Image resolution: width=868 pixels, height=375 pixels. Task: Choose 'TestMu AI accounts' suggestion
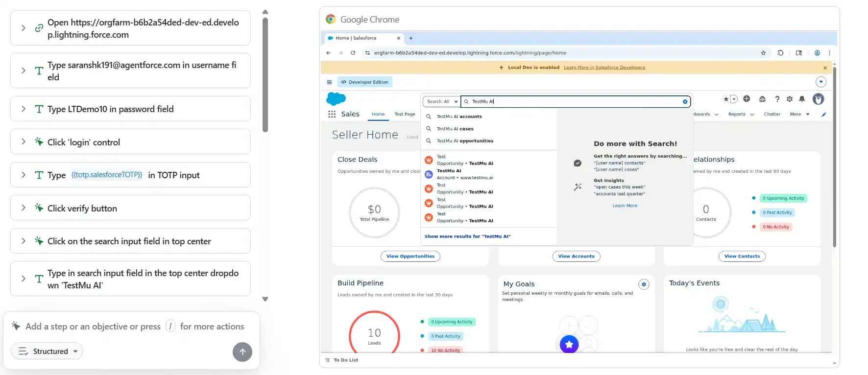click(489, 117)
